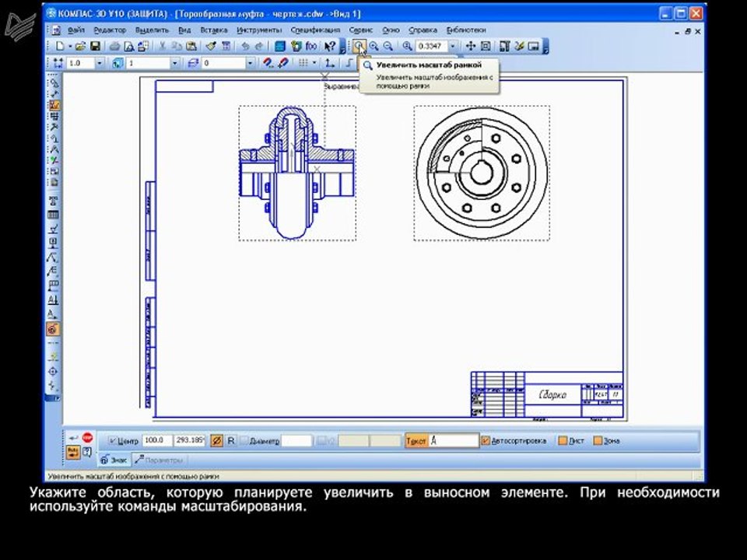Save the drawing using the floppy disk icon
This screenshot has width=747, height=560.
(x=95, y=46)
